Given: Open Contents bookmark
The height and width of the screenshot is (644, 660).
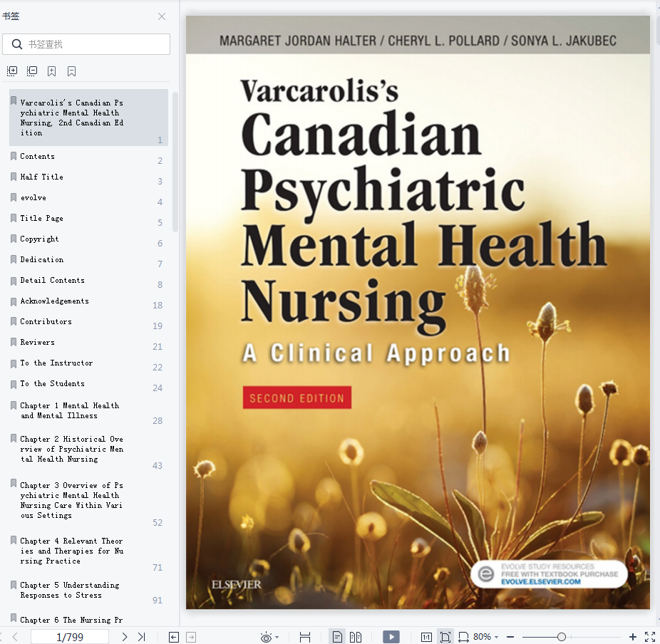Looking at the screenshot, I should point(38,157).
